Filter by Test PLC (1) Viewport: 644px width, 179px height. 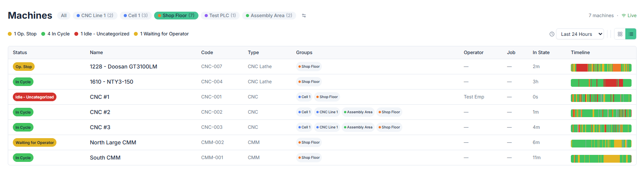pyautogui.click(x=220, y=16)
